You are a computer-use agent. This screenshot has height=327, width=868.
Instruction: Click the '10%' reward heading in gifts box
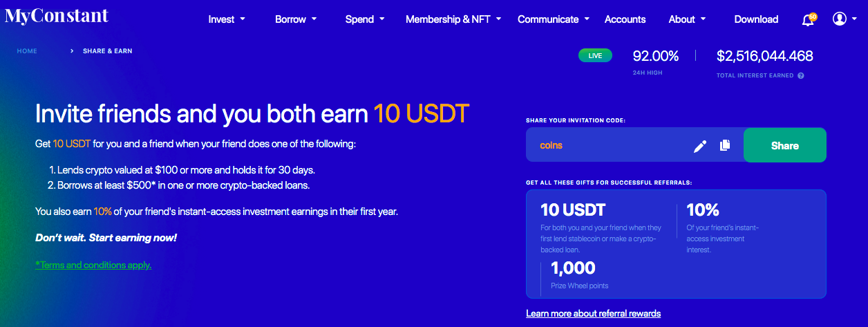pyautogui.click(x=703, y=210)
